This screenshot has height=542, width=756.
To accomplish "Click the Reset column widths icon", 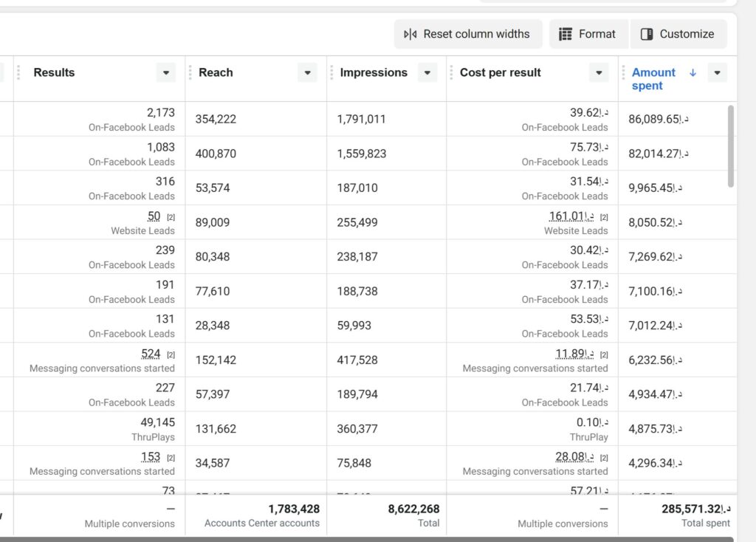I will pyautogui.click(x=410, y=34).
